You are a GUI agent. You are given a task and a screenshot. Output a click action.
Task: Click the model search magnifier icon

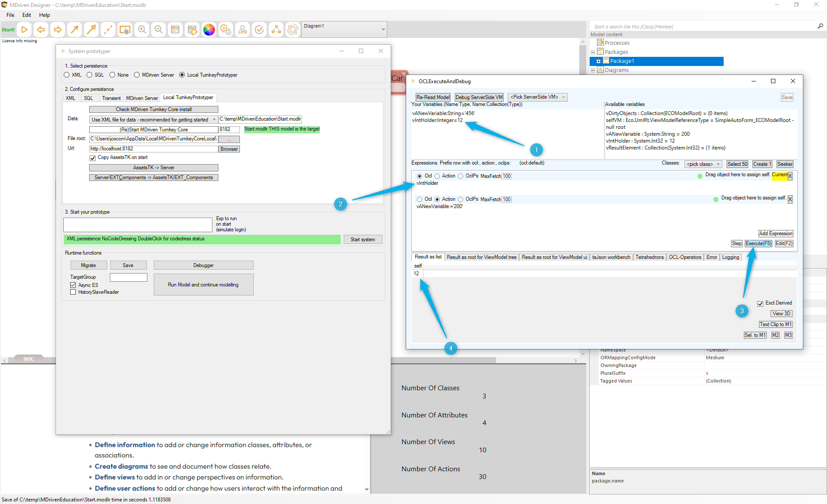820,26
